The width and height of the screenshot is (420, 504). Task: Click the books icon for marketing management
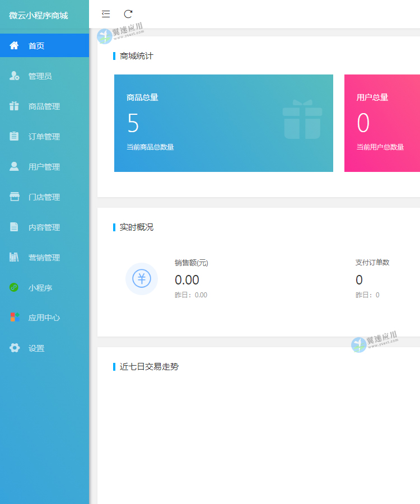pos(15,257)
